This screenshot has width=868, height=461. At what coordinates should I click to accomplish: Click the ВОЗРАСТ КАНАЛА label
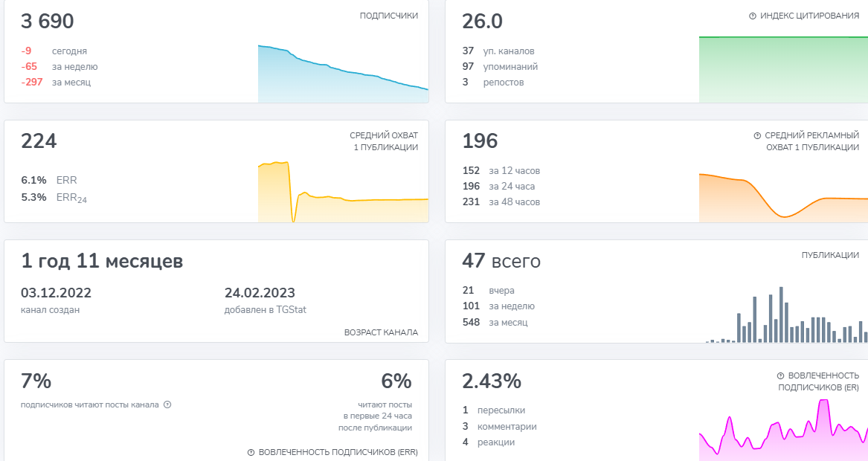click(x=381, y=332)
